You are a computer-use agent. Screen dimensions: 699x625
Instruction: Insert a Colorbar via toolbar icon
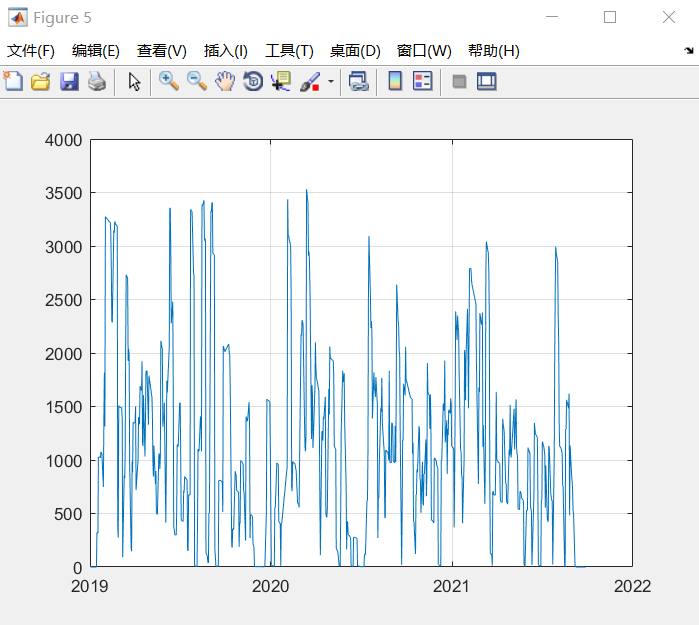395,82
